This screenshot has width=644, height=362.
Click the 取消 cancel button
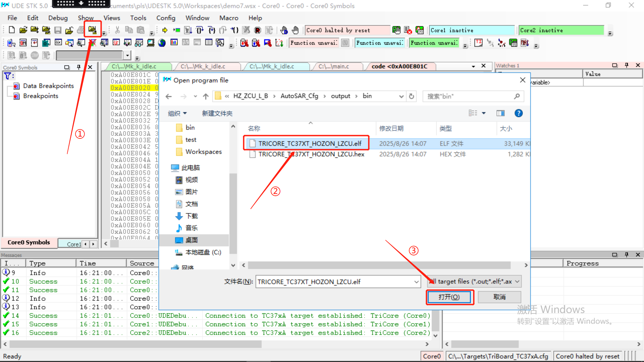tap(499, 297)
